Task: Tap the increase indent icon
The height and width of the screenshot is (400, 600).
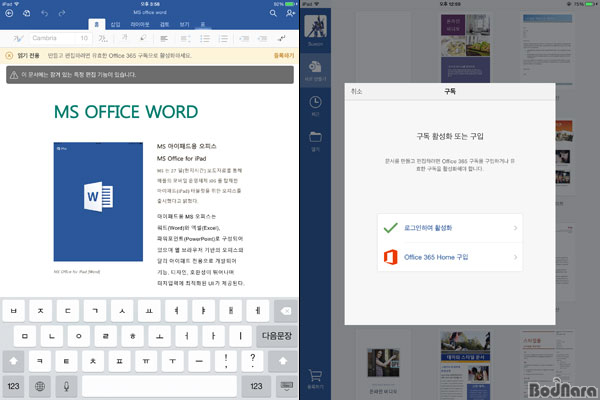Action: [x=262, y=38]
